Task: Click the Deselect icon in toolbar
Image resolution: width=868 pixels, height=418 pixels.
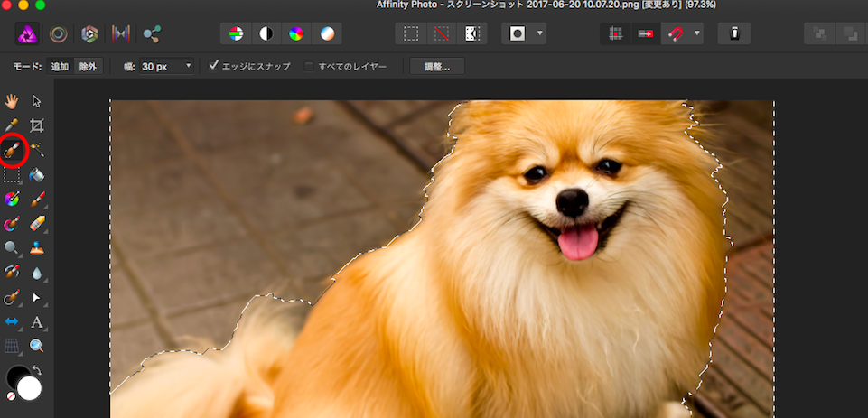Action: [441, 34]
